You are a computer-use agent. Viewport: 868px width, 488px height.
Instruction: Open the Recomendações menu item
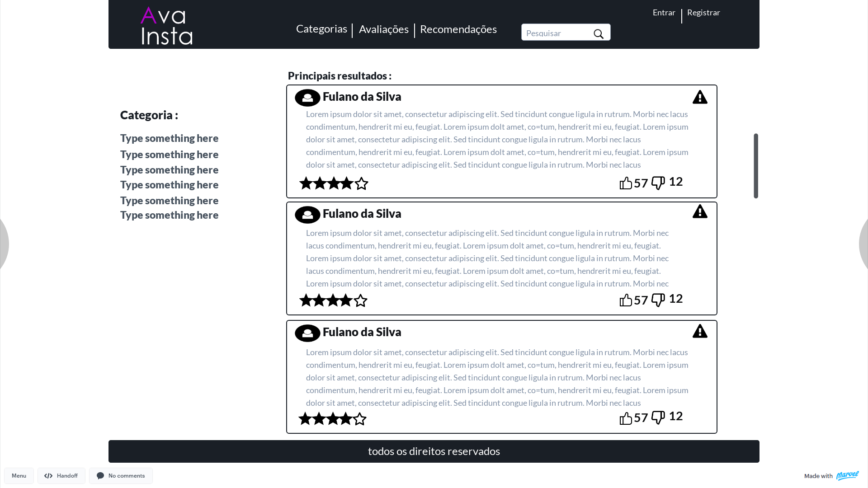(458, 29)
